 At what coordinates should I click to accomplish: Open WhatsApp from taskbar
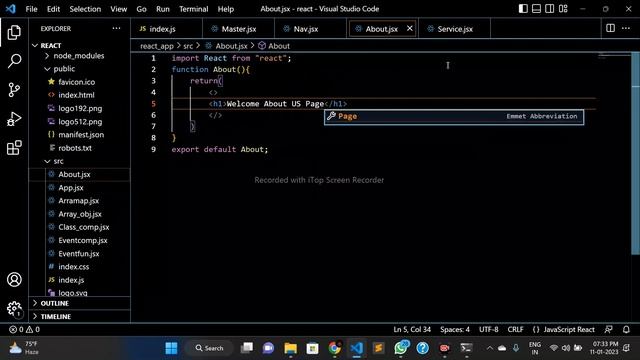coord(401,348)
